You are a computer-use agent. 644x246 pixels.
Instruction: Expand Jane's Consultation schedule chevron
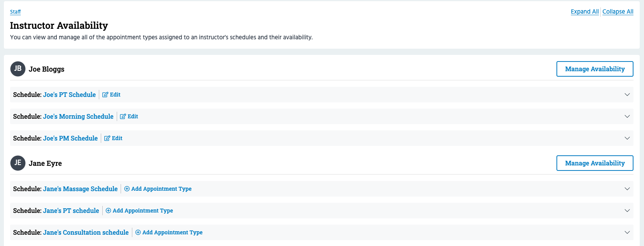(627, 232)
